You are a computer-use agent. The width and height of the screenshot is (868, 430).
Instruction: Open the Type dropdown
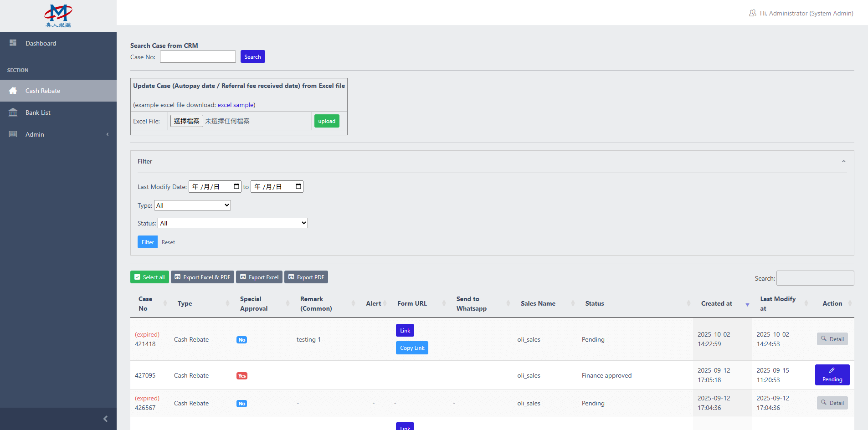coord(192,205)
